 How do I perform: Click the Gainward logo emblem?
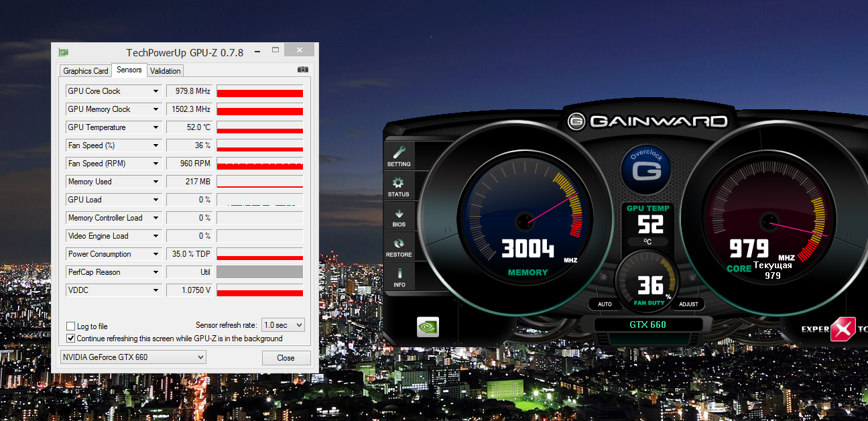(576, 121)
